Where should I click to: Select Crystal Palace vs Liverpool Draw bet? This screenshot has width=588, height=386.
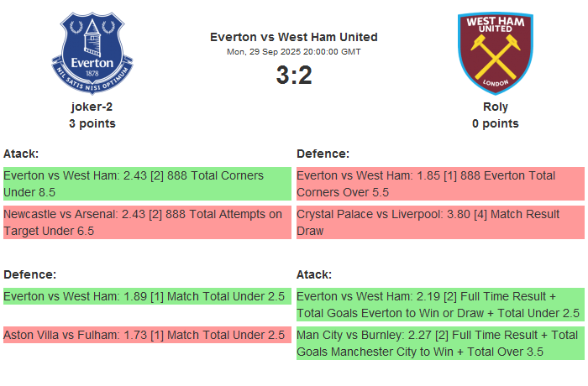click(440, 222)
